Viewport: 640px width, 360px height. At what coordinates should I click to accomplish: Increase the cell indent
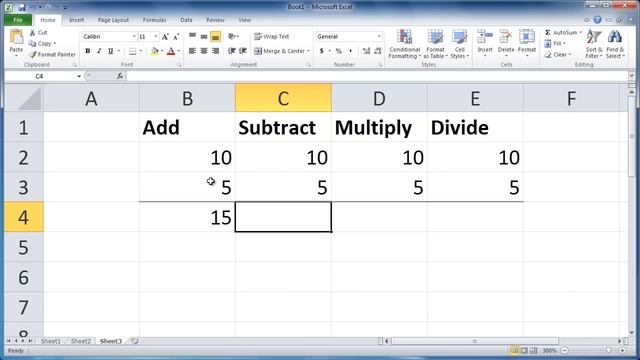tap(243, 51)
